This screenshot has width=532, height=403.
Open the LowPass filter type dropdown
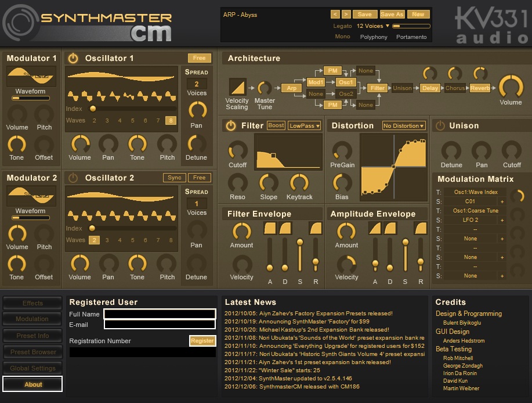(305, 125)
